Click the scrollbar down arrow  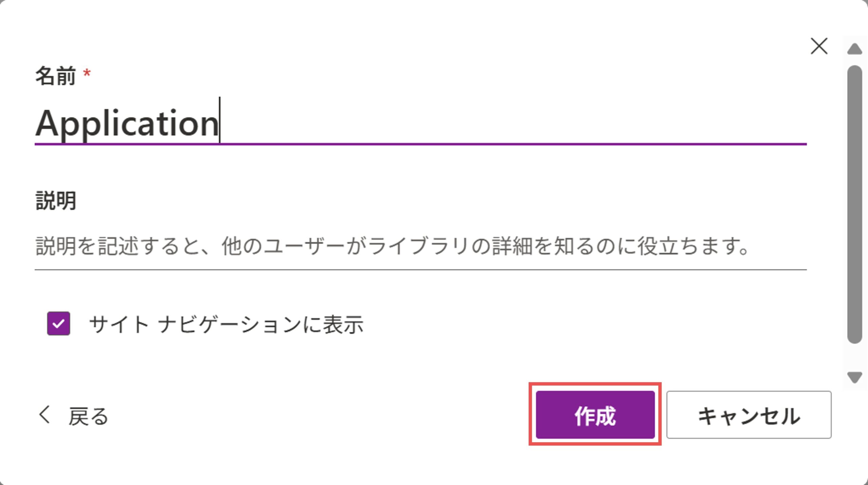pyautogui.click(x=854, y=377)
